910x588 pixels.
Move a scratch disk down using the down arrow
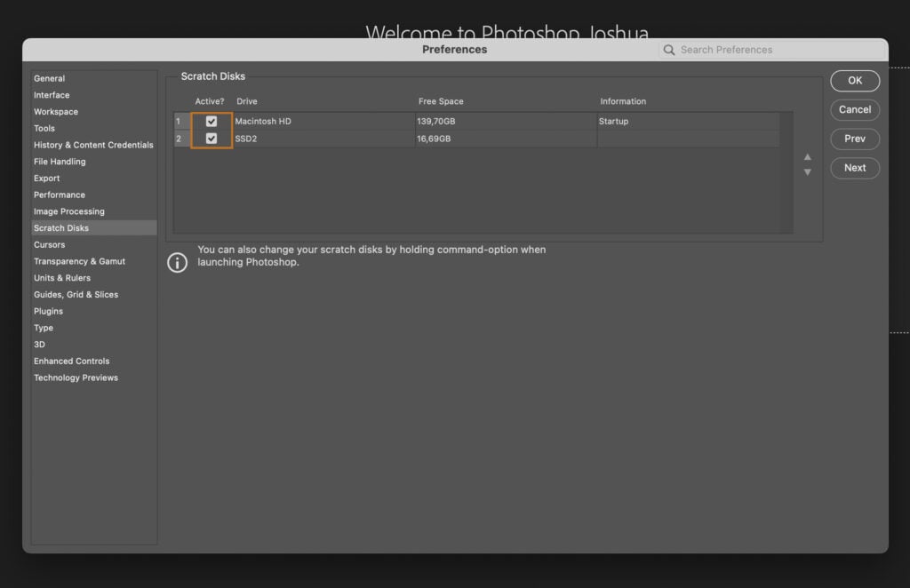807,172
